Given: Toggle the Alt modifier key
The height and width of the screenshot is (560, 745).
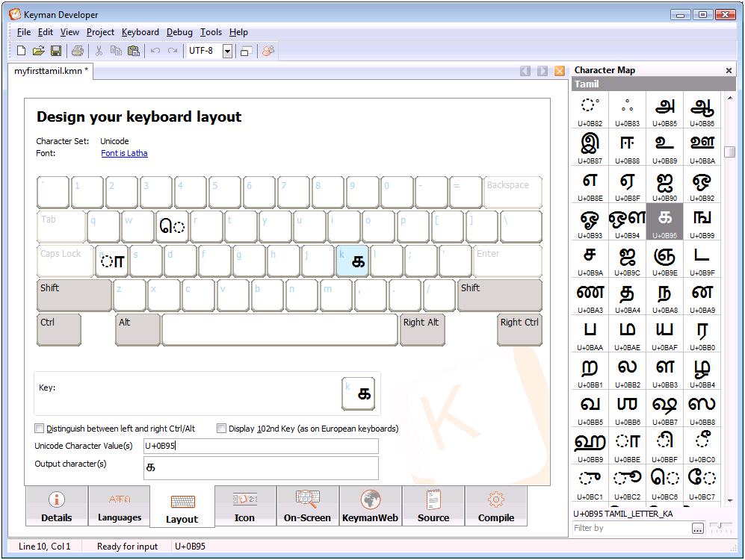Looking at the screenshot, I should pyautogui.click(x=137, y=330).
